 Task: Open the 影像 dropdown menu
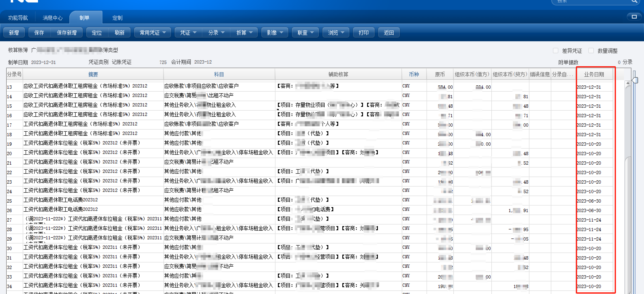(x=275, y=32)
